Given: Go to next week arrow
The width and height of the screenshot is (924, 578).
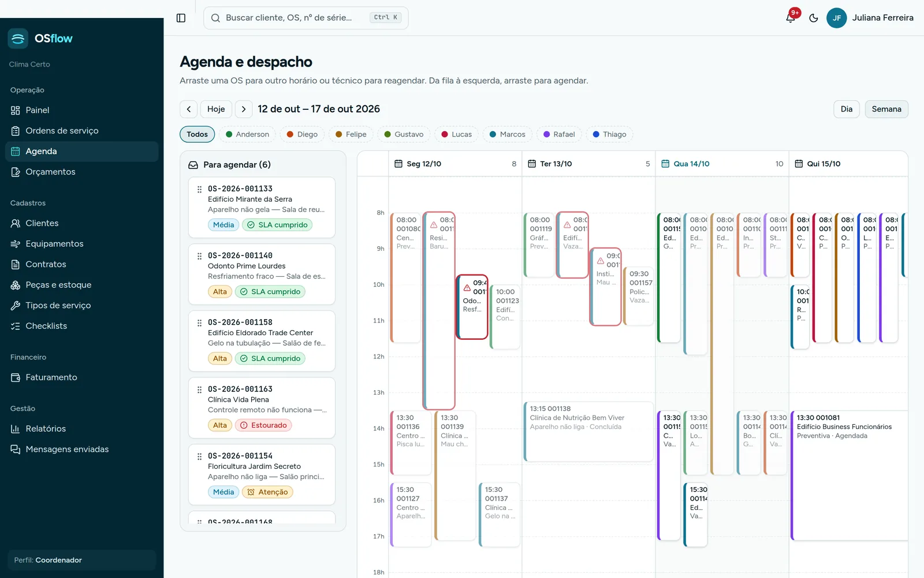Looking at the screenshot, I should (x=244, y=109).
